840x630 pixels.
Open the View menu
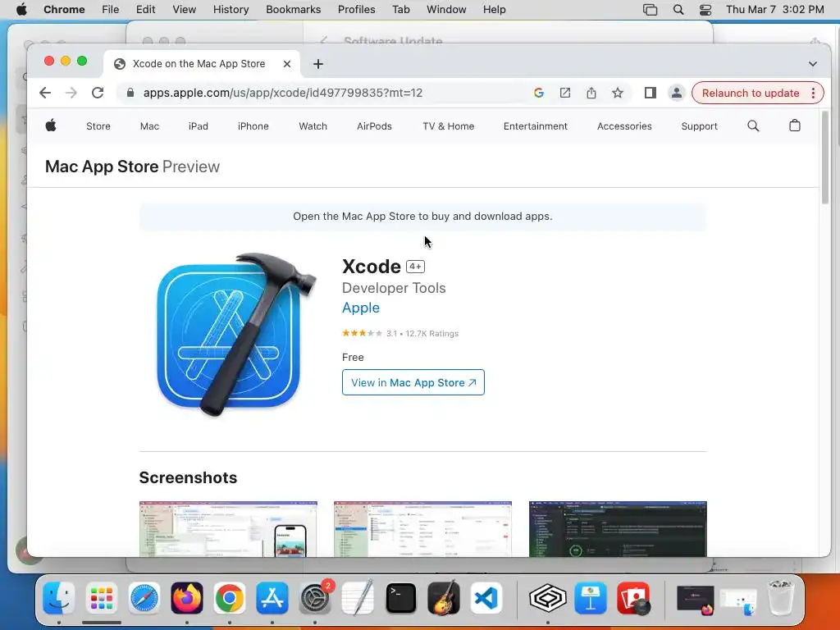tap(184, 10)
